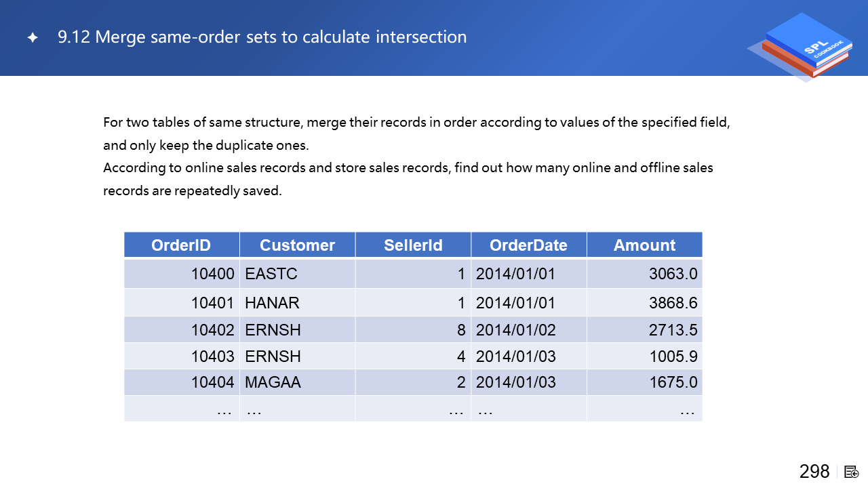Click the page number 298

click(x=814, y=472)
